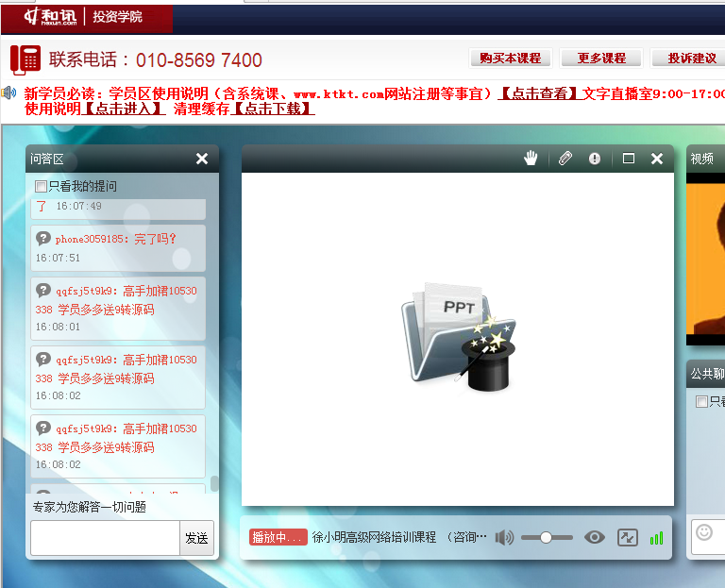Click the exclamation alert icon
Viewport: 725px width, 588px height.
coord(595,159)
